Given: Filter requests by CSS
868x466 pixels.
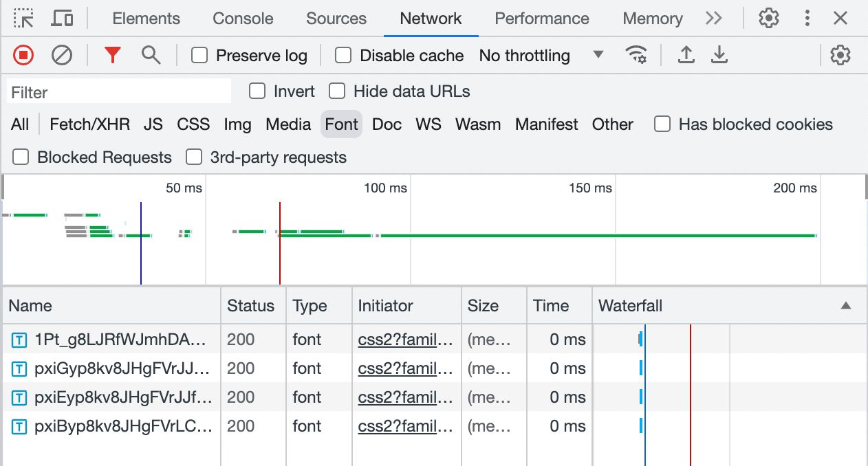Looking at the screenshot, I should [x=193, y=124].
